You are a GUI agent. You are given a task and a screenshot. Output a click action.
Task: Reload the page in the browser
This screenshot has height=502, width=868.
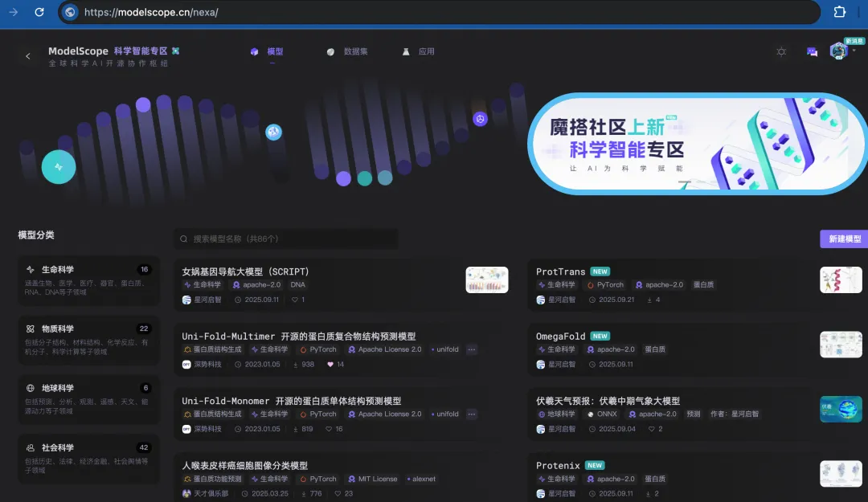tap(39, 12)
